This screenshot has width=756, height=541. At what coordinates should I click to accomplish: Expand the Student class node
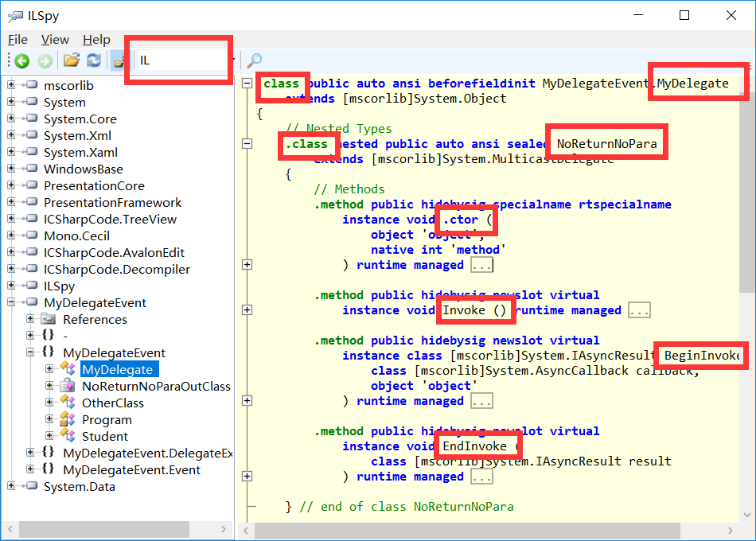(49, 435)
